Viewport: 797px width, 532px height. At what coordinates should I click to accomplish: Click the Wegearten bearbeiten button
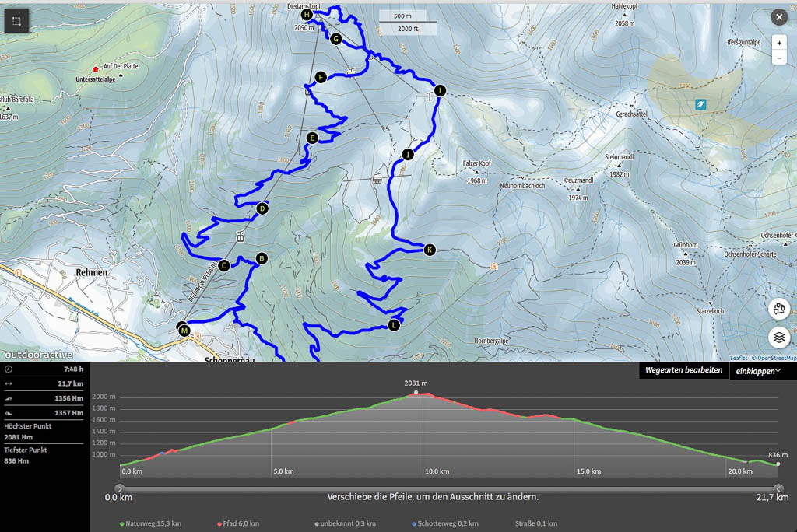[x=683, y=371]
